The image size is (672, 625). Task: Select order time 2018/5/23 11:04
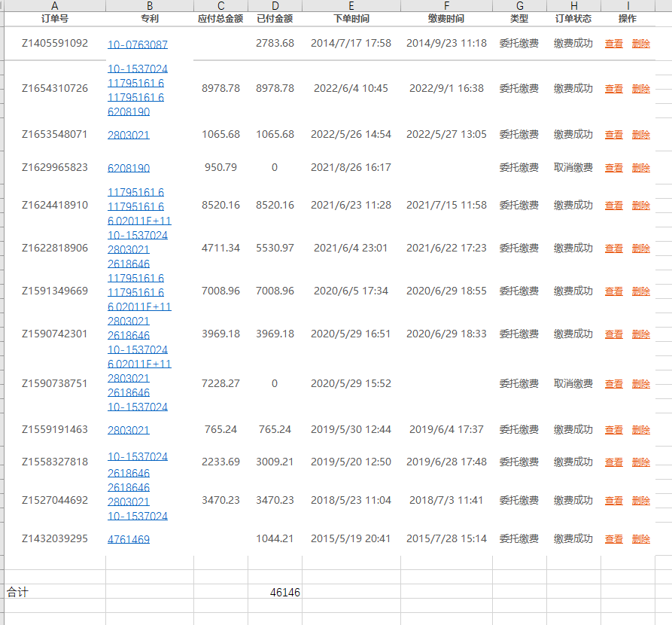pos(351,500)
